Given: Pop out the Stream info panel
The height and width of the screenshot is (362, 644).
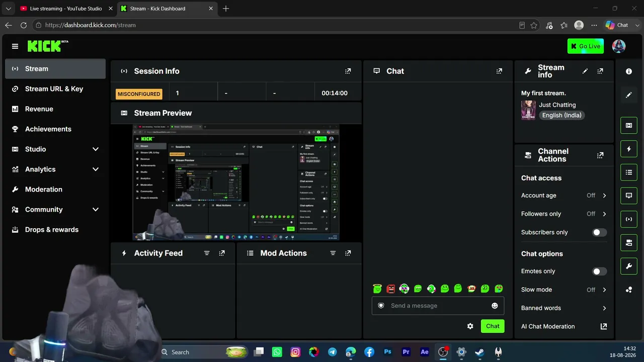Looking at the screenshot, I should tap(600, 71).
